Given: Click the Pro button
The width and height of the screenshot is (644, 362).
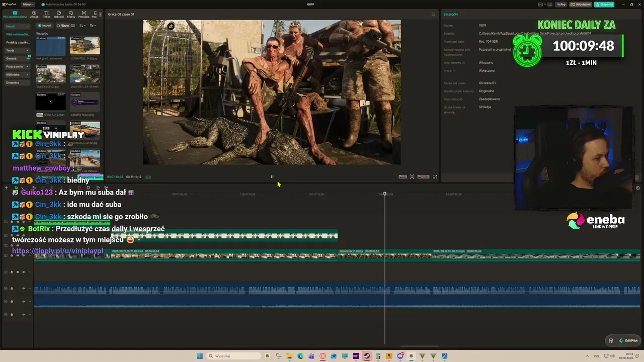Looking at the screenshot, I should coord(561,5).
